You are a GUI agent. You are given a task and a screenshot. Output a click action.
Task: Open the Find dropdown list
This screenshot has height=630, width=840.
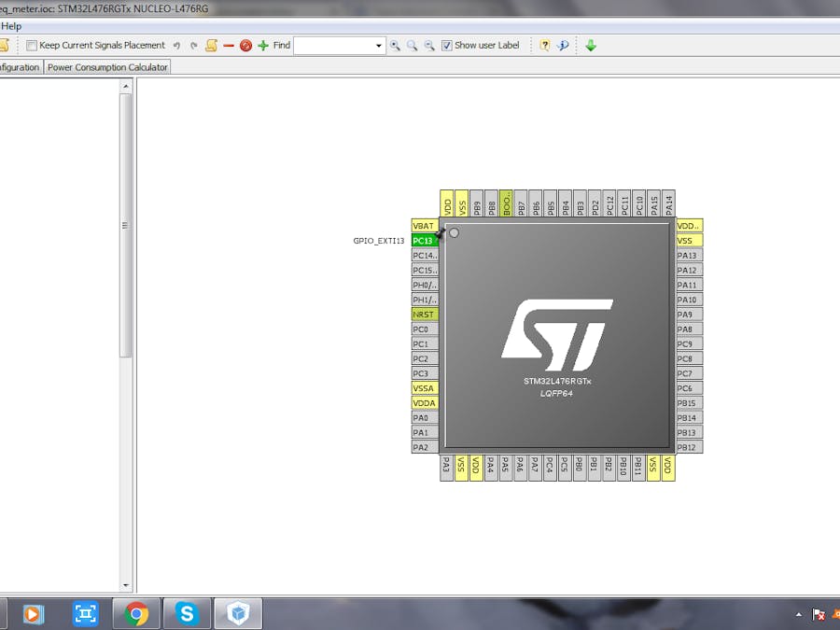378,45
